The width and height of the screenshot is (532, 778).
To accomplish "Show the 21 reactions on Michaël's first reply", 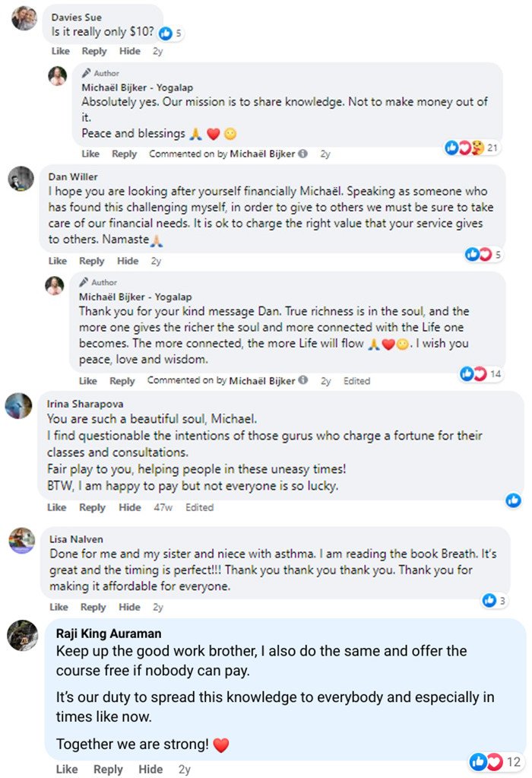I will 473,148.
